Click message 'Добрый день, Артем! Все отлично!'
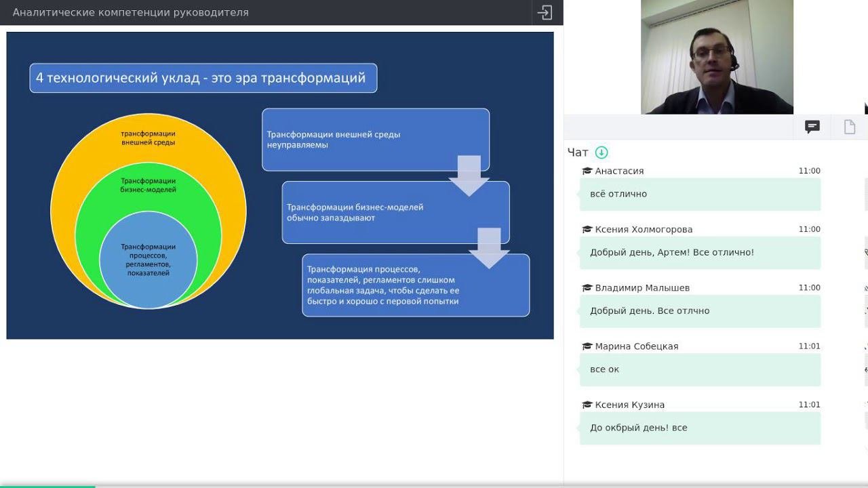Image resolution: width=868 pixels, height=488 pixels. click(700, 252)
